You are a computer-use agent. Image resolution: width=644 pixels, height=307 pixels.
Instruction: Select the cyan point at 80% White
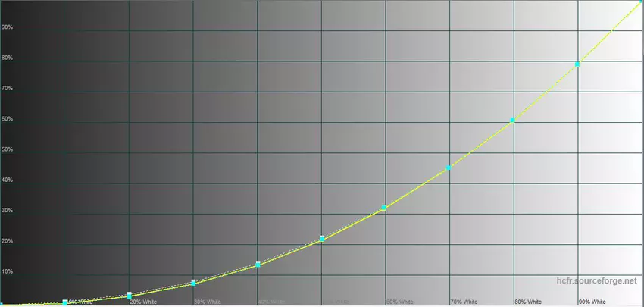(513, 120)
